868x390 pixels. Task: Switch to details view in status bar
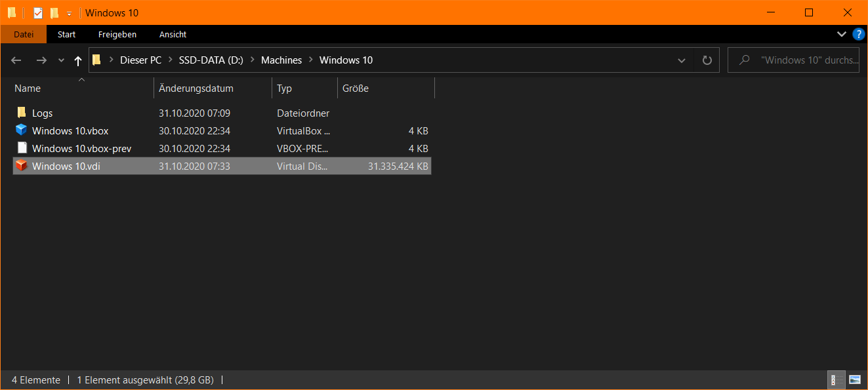tap(837, 380)
